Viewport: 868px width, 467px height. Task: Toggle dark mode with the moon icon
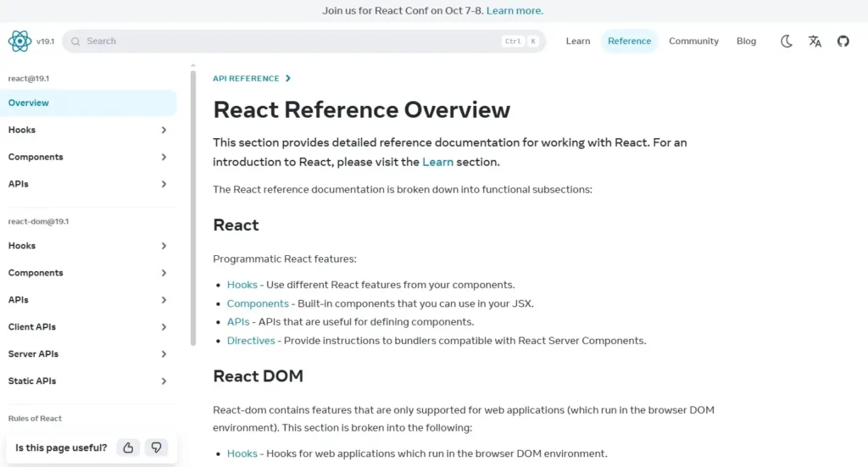tap(787, 41)
